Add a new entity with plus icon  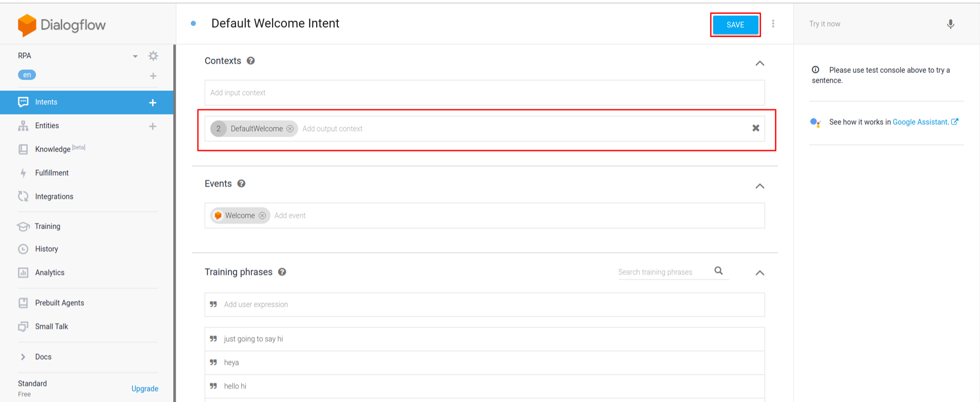pyautogui.click(x=153, y=126)
